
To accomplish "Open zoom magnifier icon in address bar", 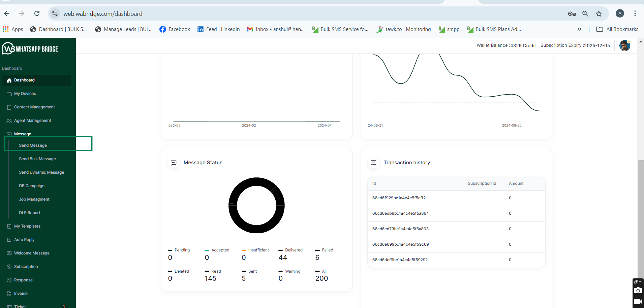I will pos(585,14).
